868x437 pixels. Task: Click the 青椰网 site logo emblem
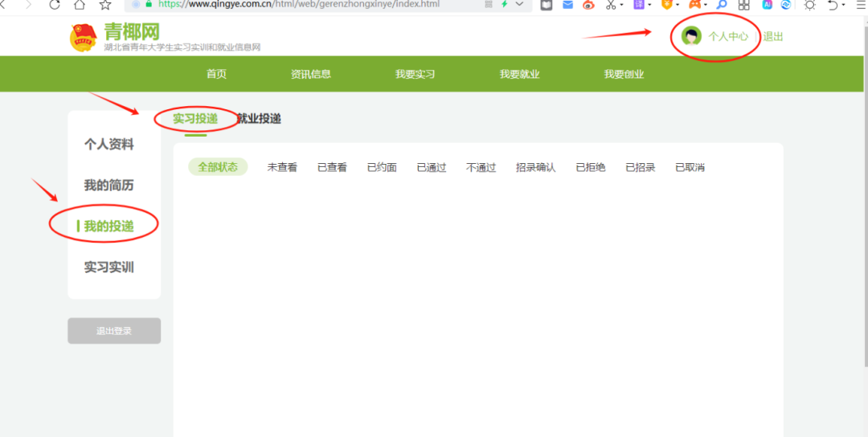[83, 37]
